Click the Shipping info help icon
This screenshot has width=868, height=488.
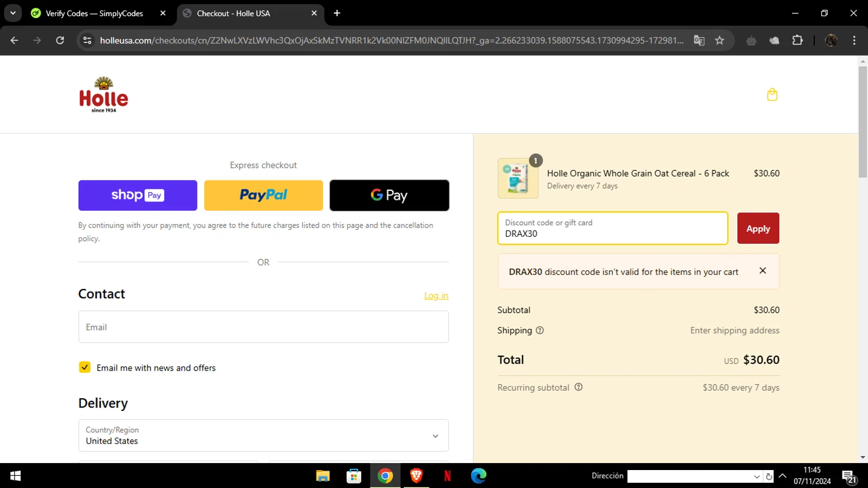click(540, 331)
